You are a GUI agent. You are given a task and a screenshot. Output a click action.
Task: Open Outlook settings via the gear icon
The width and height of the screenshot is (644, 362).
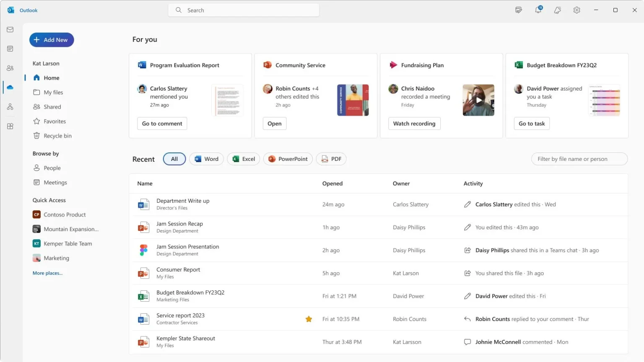(576, 10)
